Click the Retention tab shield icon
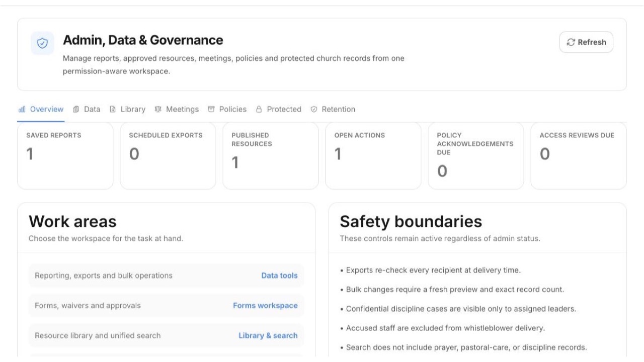Viewport: 644px width, 362px height. click(x=314, y=109)
